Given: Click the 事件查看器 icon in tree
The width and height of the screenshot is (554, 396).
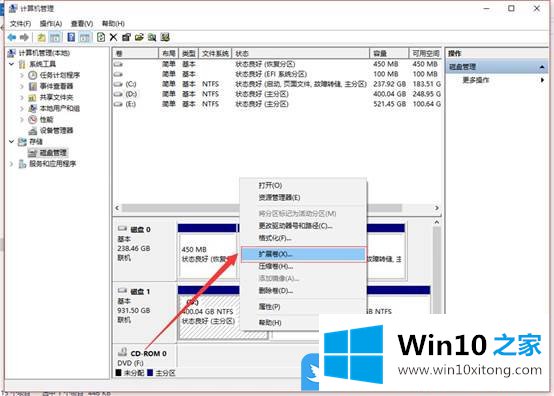Looking at the screenshot, I should [x=33, y=86].
